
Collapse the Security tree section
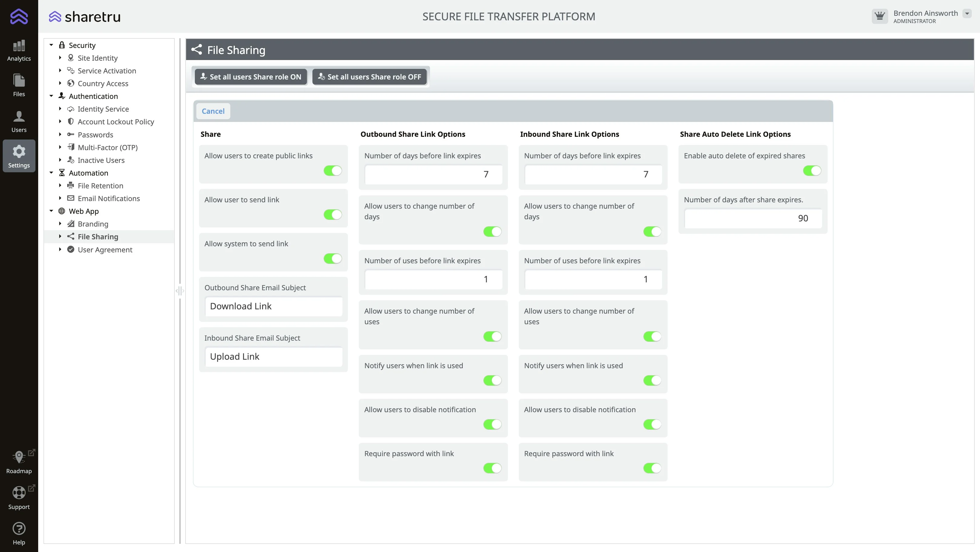51,45
